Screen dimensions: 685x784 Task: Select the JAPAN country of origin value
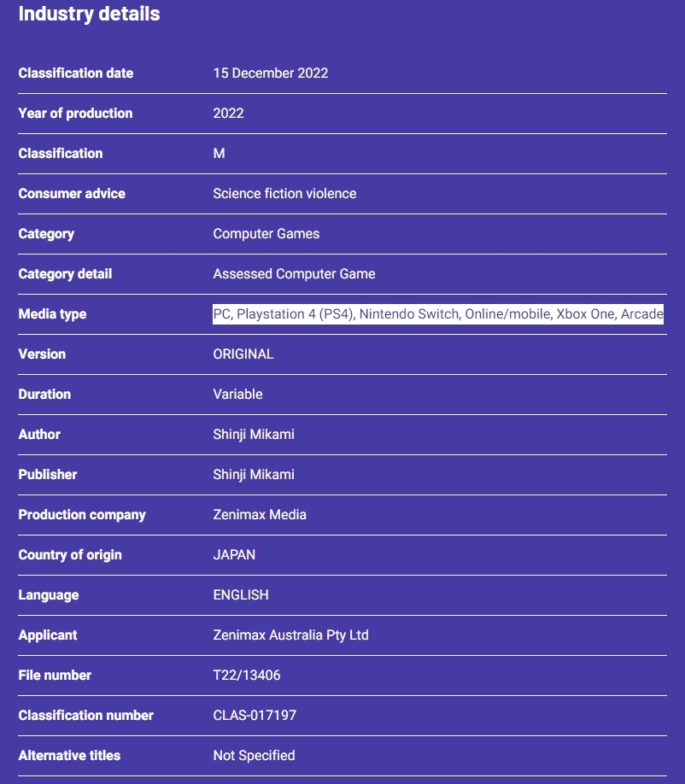point(233,555)
